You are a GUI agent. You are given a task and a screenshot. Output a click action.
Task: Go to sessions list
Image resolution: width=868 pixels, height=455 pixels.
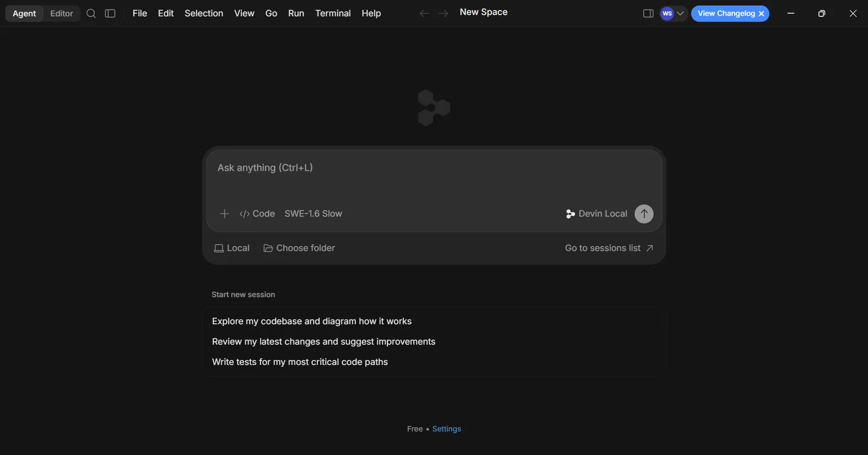point(609,248)
